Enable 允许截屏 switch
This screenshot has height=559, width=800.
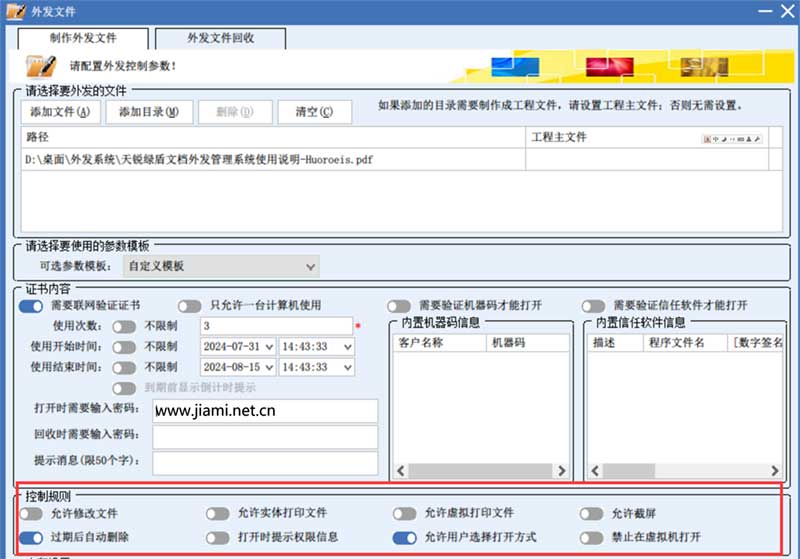pyautogui.click(x=592, y=514)
